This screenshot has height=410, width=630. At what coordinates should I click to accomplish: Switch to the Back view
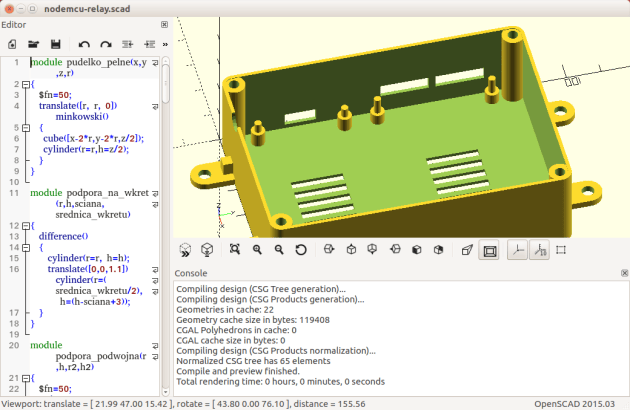click(438, 250)
